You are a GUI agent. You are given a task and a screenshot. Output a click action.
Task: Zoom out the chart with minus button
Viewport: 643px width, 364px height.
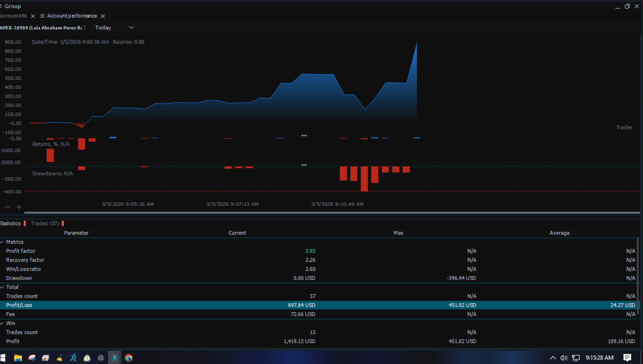click(8, 207)
